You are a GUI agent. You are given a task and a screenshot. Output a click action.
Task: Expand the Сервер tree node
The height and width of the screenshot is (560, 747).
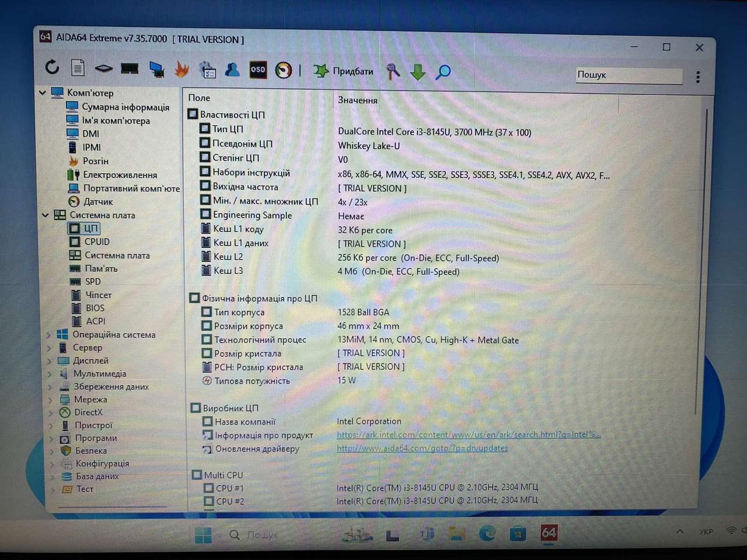tap(49, 348)
